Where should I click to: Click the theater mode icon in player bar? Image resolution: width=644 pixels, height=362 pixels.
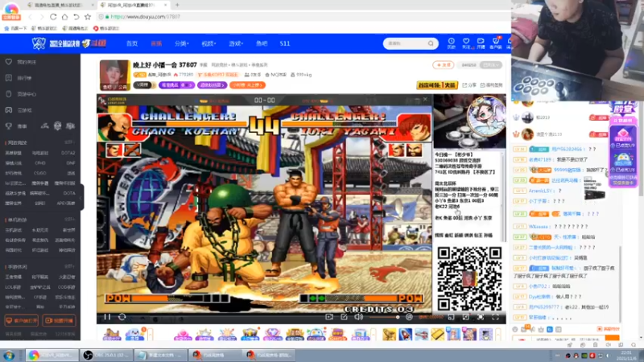pos(466,317)
